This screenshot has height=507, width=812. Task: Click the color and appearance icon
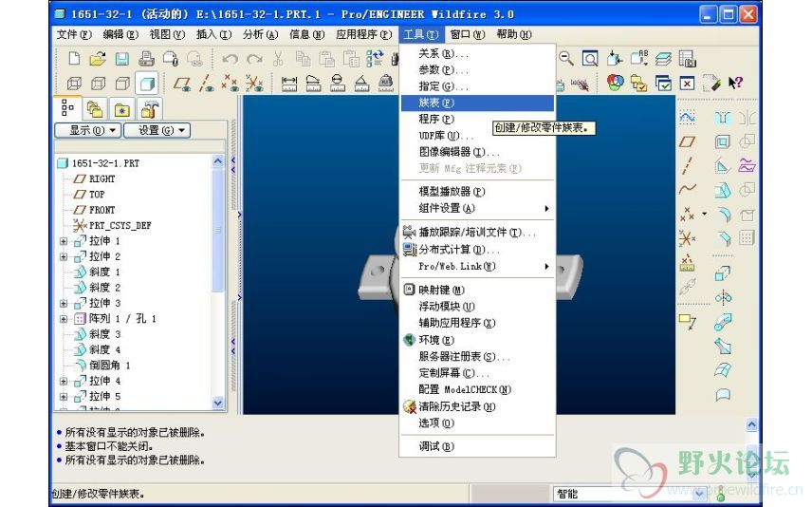[615, 83]
